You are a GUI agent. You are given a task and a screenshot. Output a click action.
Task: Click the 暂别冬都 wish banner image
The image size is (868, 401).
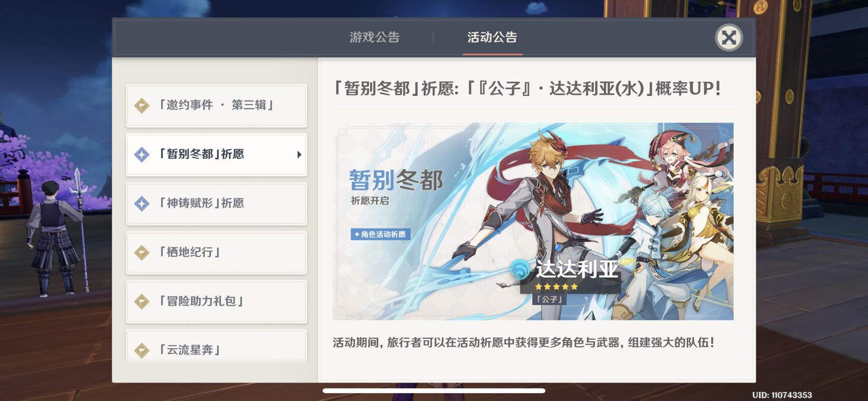coord(533,221)
